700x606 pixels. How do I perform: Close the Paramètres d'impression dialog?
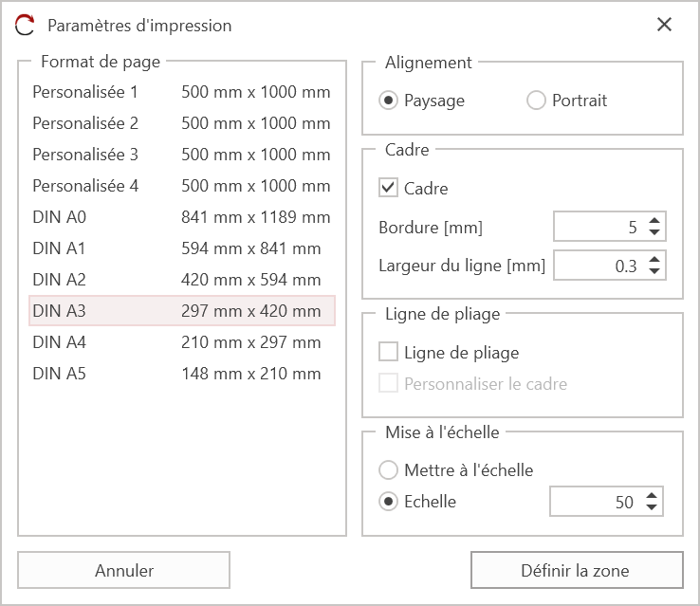[664, 25]
